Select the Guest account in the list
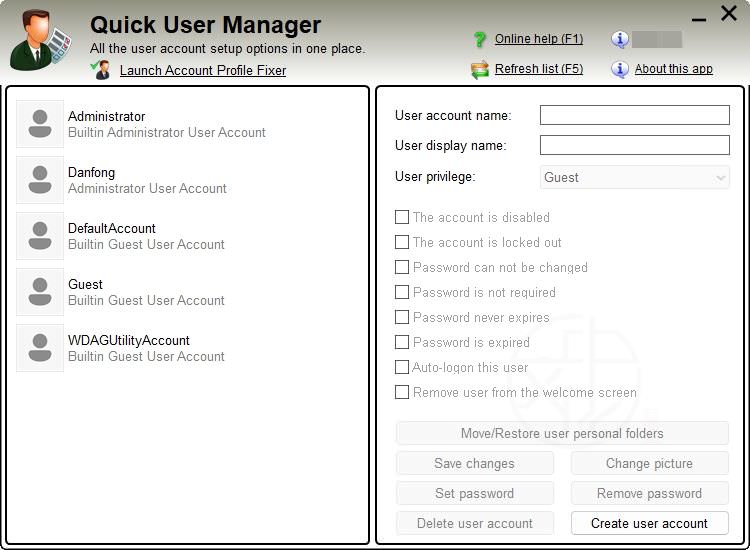Screen dimensions: 750x550 (146, 292)
